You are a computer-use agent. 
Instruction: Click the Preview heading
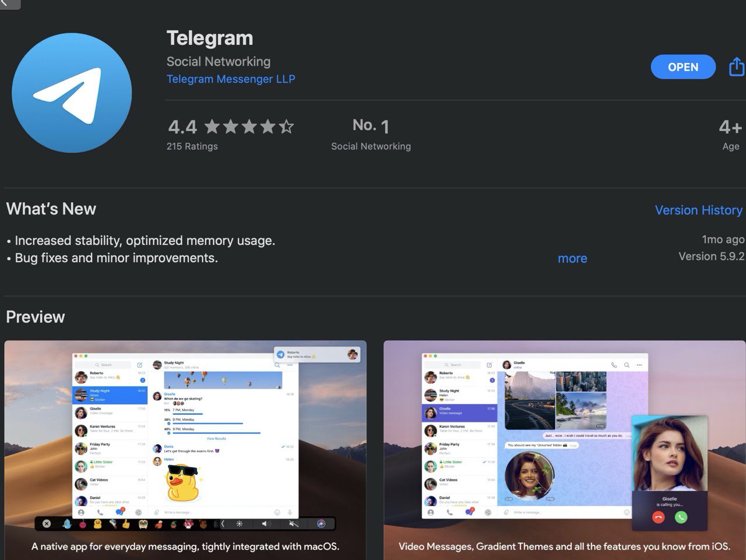coord(36,317)
